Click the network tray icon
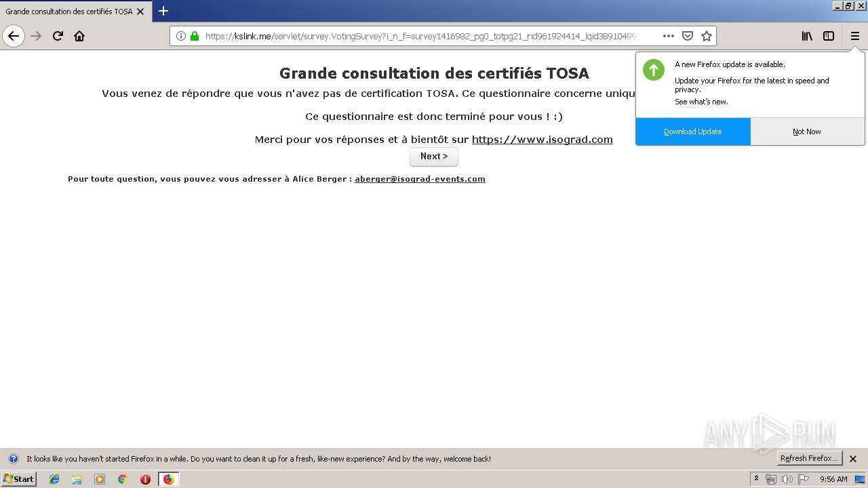Viewport: 868px width, 488px height. [x=771, y=479]
